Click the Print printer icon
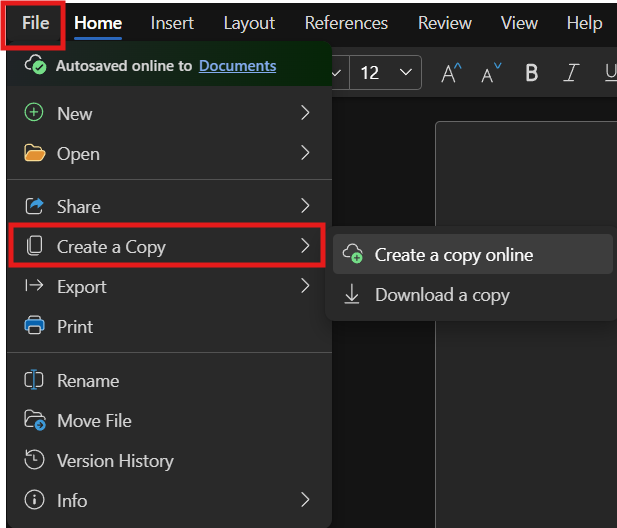Screen dimensions: 617x528 pyautogui.click(x=34, y=326)
